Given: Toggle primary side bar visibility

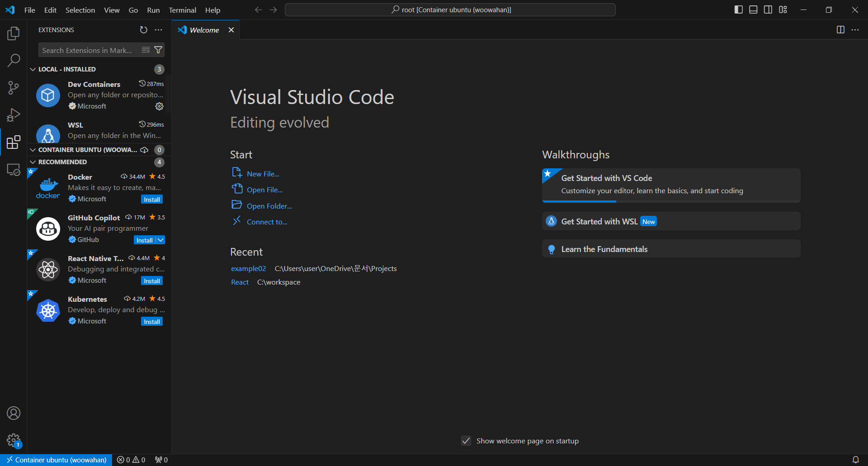Looking at the screenshot, I should [x=739, y=10].
